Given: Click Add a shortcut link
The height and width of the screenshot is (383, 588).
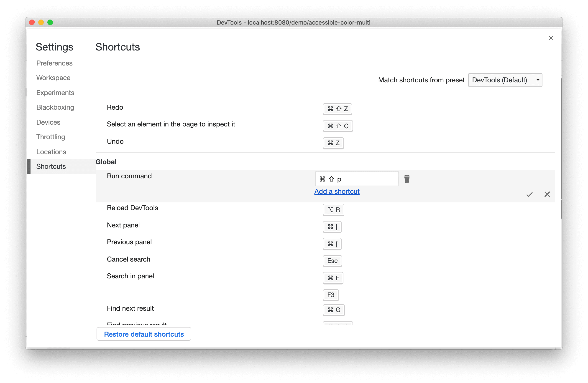Looking at the screenshot, I should coord(337,191).
